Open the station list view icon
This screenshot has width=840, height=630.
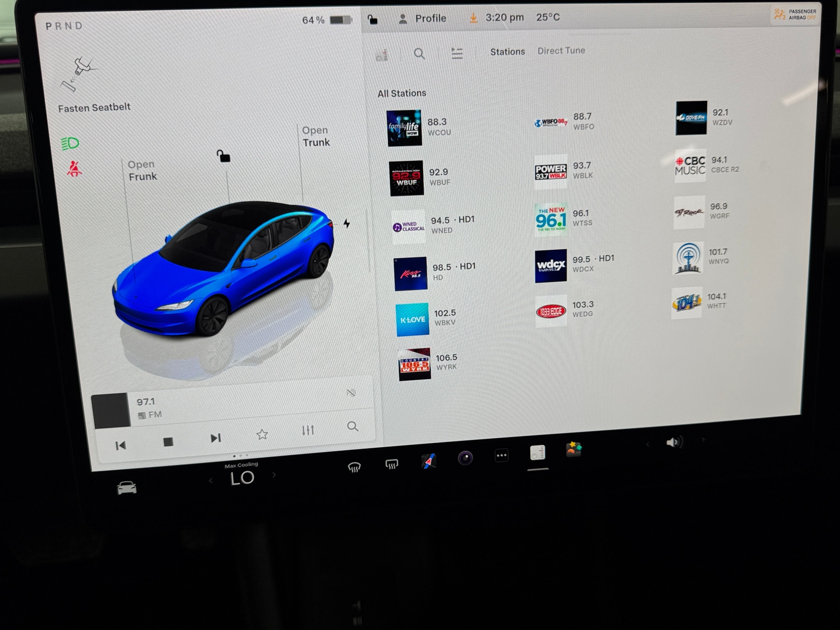point(457,52)
